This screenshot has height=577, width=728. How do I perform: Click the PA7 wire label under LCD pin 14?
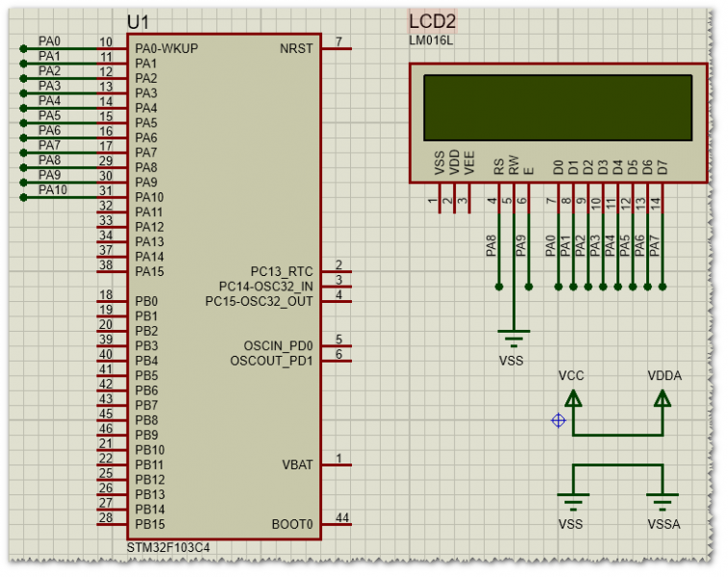(x=655, y=246)
